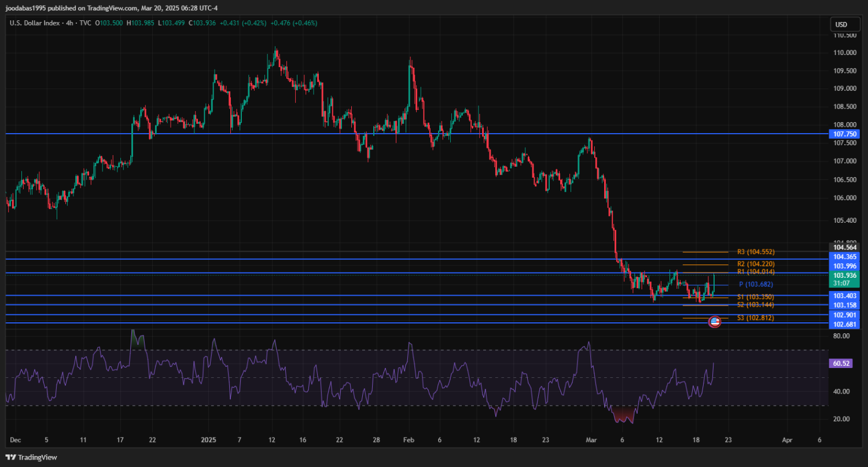Click the Feb label on time axis
868x467 pixels.
pyautogui.click(x=409, y=440)
